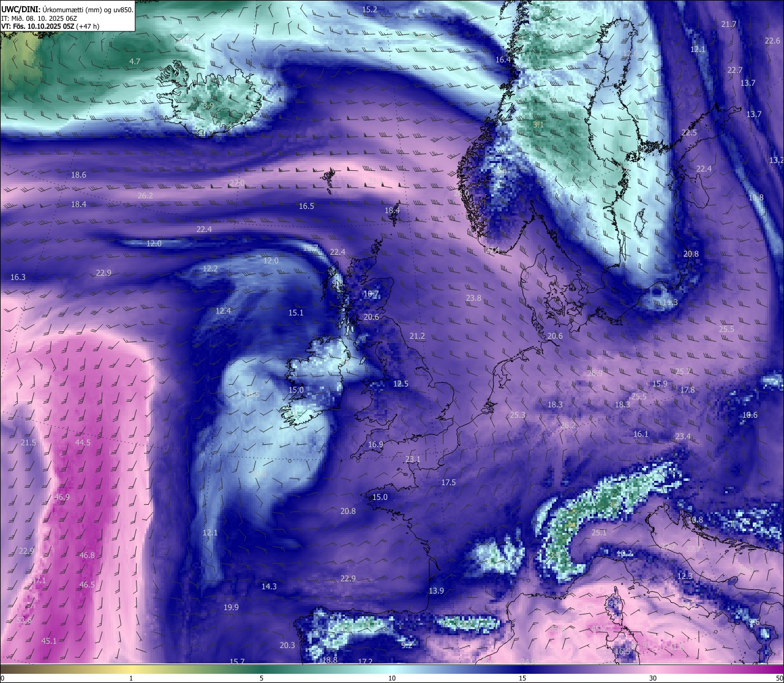Click the 16.1 map value
Viewport: 784px width, 683px height.
click(641, 434)
